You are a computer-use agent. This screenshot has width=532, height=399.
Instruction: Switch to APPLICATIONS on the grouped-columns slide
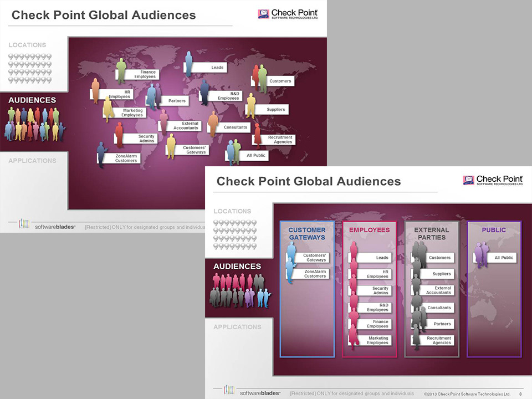click(237, 327)
